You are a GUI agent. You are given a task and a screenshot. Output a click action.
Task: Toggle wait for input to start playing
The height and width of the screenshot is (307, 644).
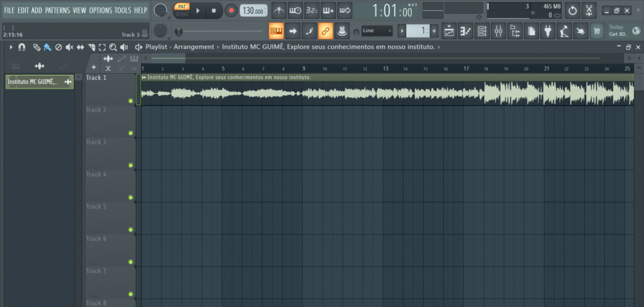pos(296,10)
